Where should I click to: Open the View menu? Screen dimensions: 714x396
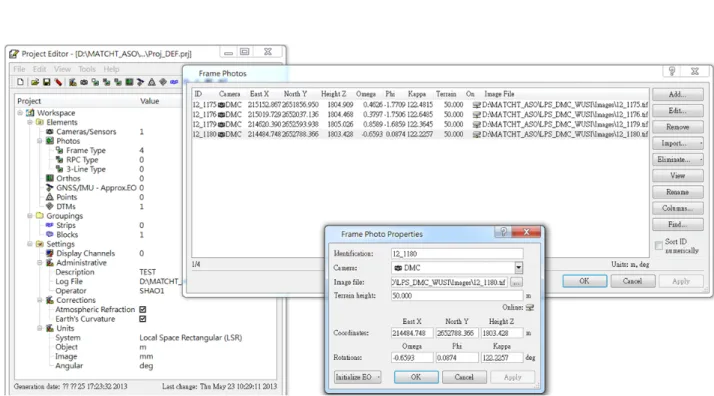[x=62, y=69]
